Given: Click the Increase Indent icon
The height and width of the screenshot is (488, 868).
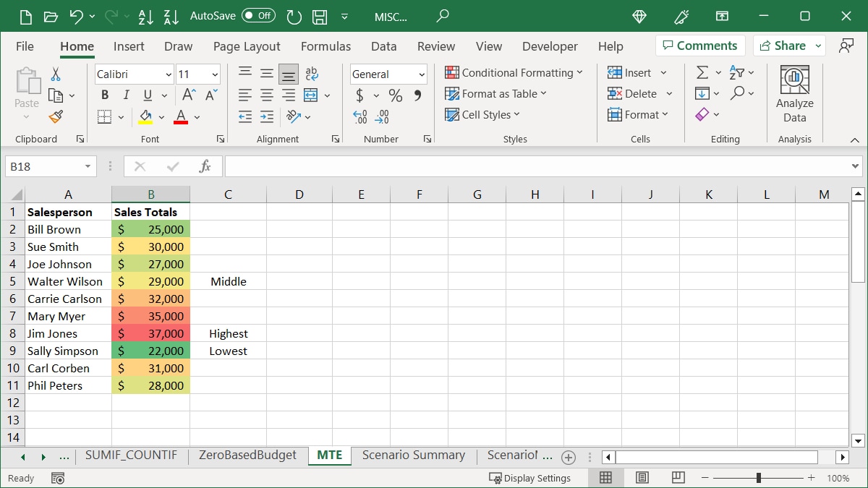Looking at the screenshot, I should coord(267,116).
